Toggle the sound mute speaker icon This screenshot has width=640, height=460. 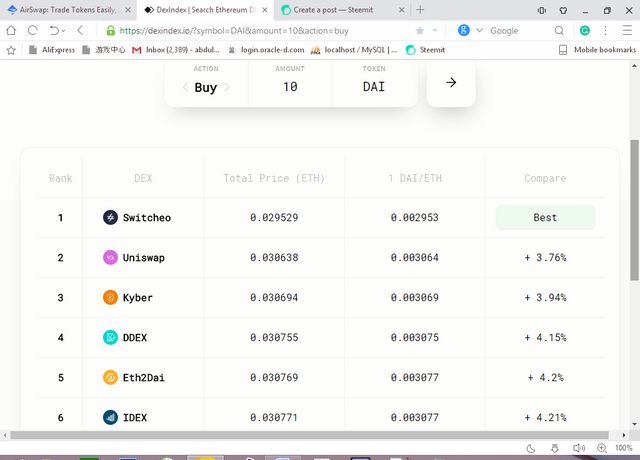(578, 448)
